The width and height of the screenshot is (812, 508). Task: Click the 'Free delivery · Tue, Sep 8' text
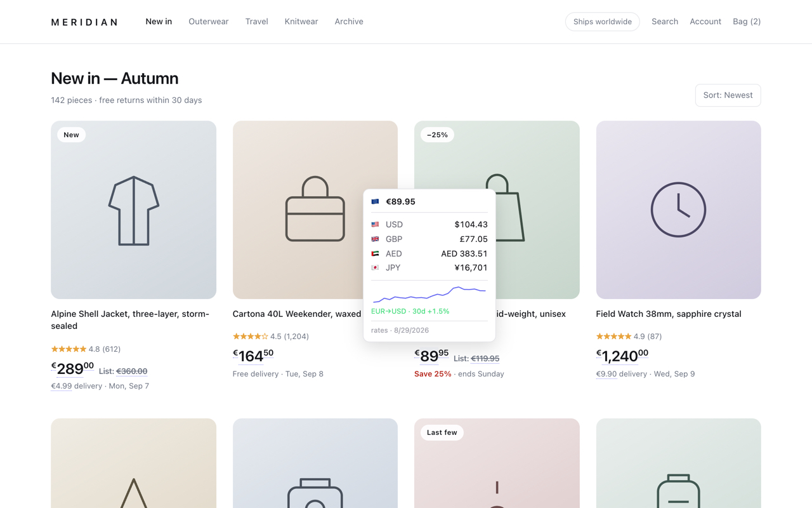tap(278, 374)
